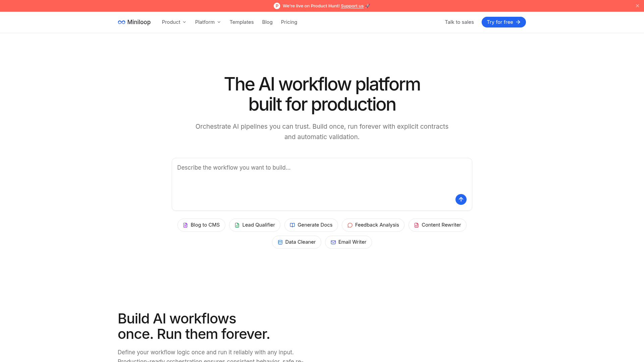Click the Product Hunt badge icon
This screenshot has height=362, width=644.
(277, 6)
